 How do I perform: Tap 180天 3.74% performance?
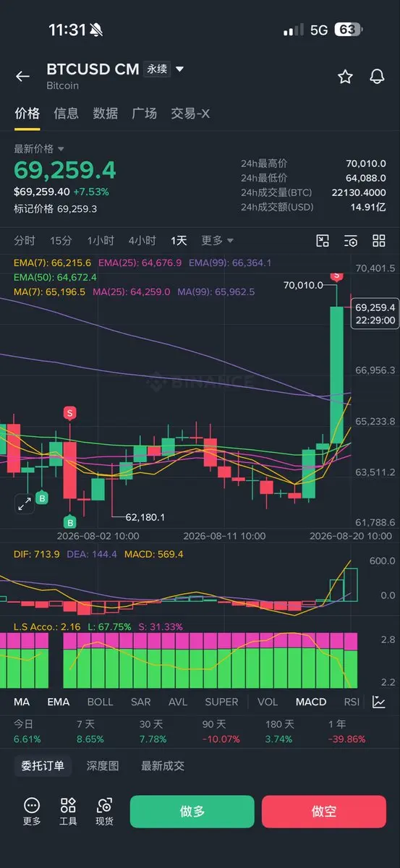pyautogui.click(x=279, y=731)
